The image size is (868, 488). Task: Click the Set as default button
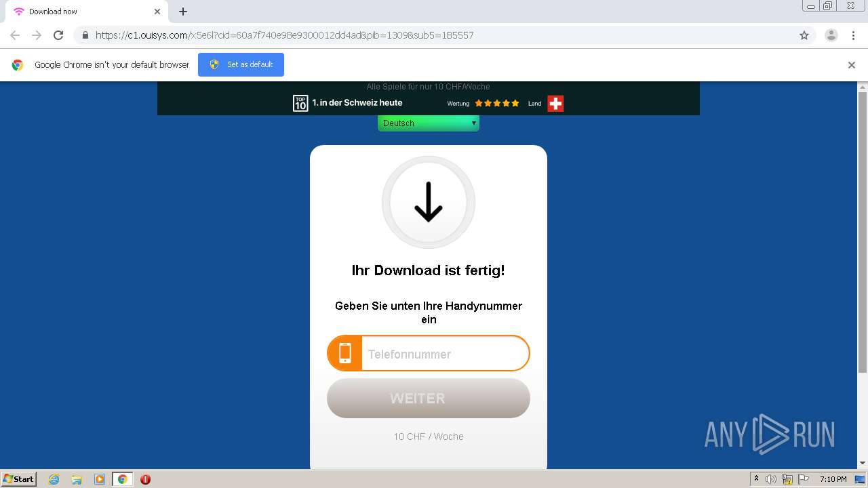[241, 64]
